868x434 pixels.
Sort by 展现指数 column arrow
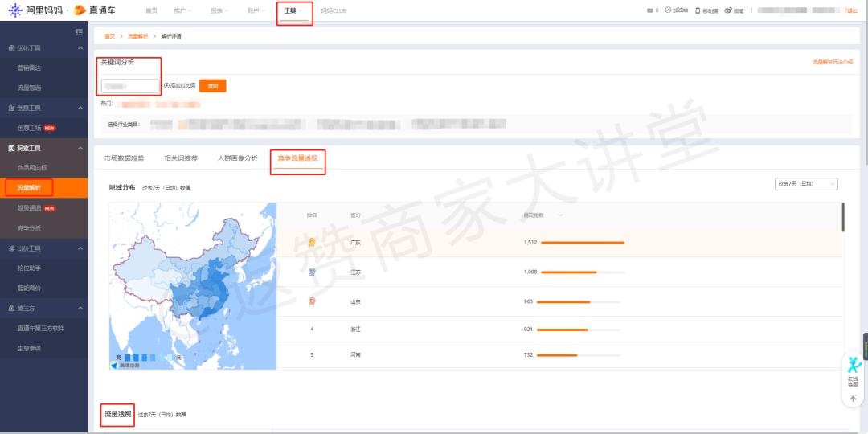[562, 215]
